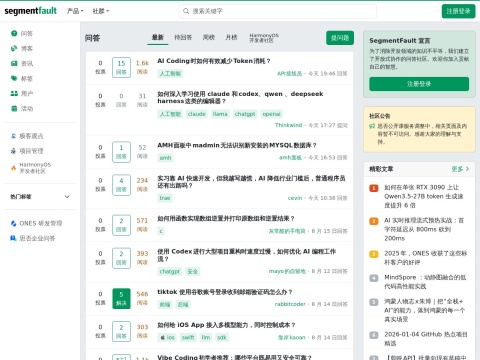
Task: Switch to the 待回答 tab
Action: point(183,37)
